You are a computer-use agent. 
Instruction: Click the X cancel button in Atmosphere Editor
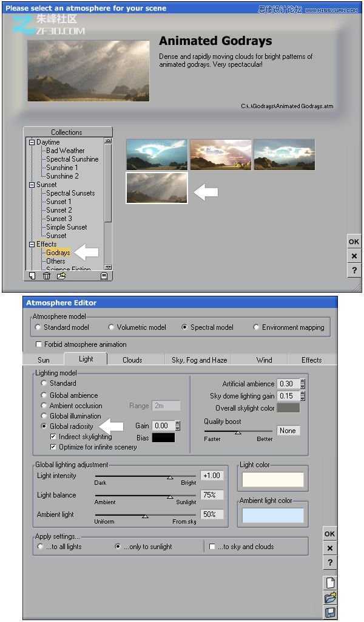(329, 549)
